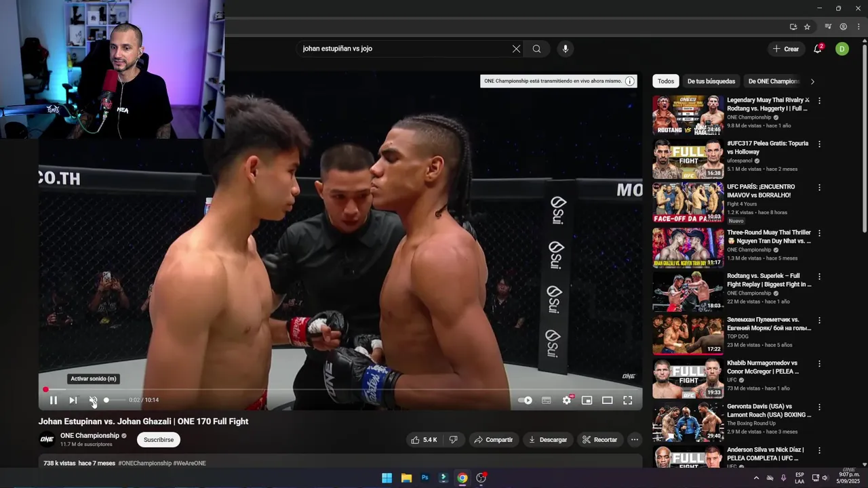868x488 pixels.
Task: Select the Todos filter chip
Action: (666, 81)
